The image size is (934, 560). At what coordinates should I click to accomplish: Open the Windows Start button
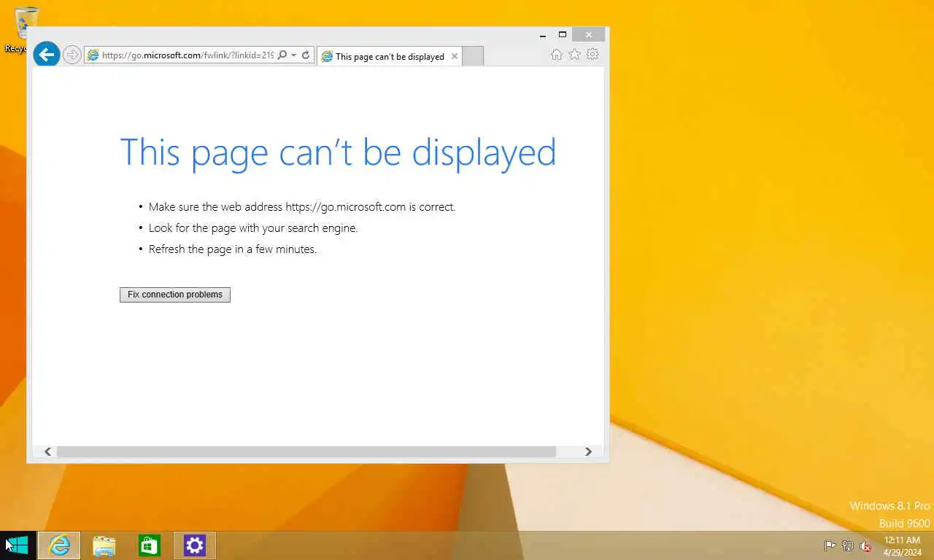coord(17,545)
